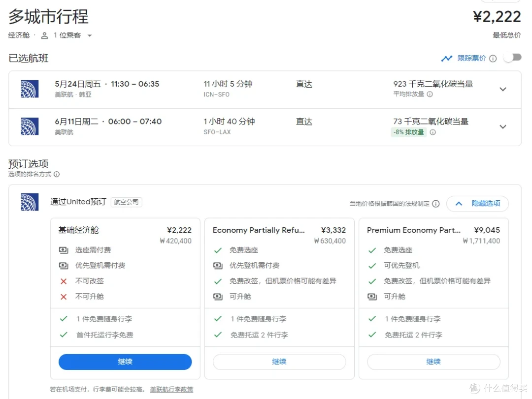Click checkmark beside 首件托运行李免费
This screenshot has height=399, width=532.
64,335
